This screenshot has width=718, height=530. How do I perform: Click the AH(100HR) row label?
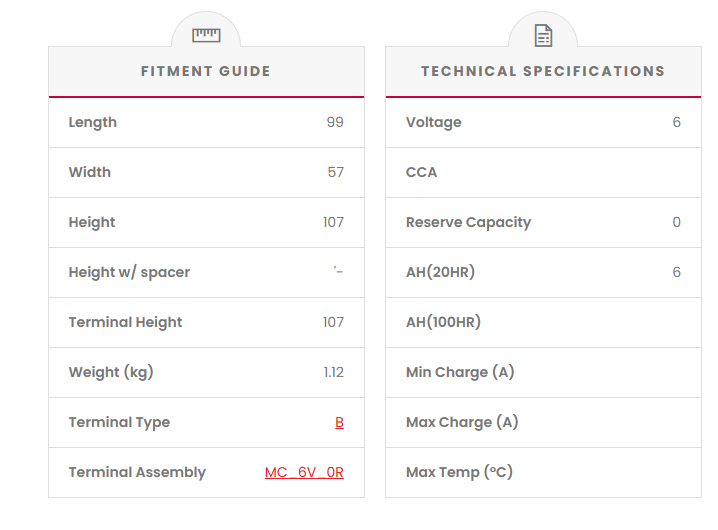point(444,322)
